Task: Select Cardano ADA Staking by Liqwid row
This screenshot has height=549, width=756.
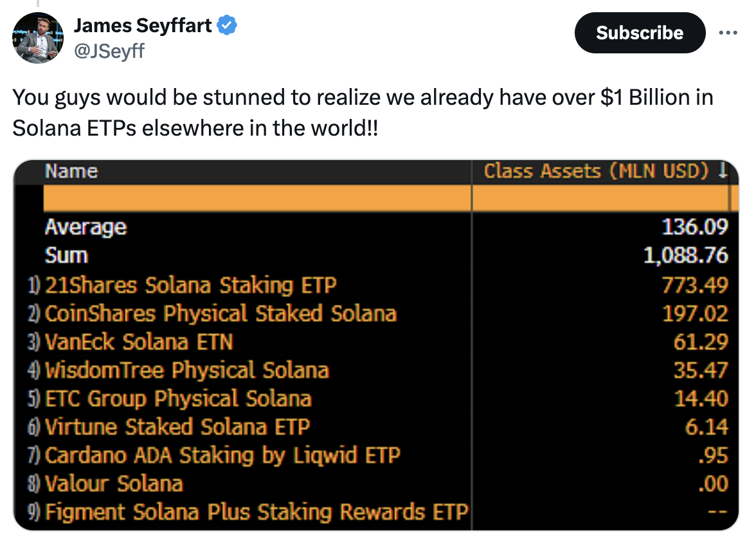Action: coord(222,455)
